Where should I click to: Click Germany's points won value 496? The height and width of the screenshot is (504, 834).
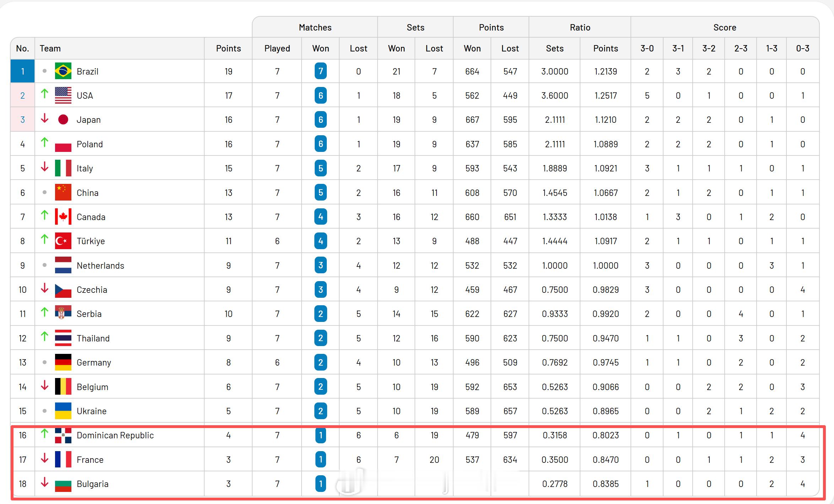pos(472,362)
